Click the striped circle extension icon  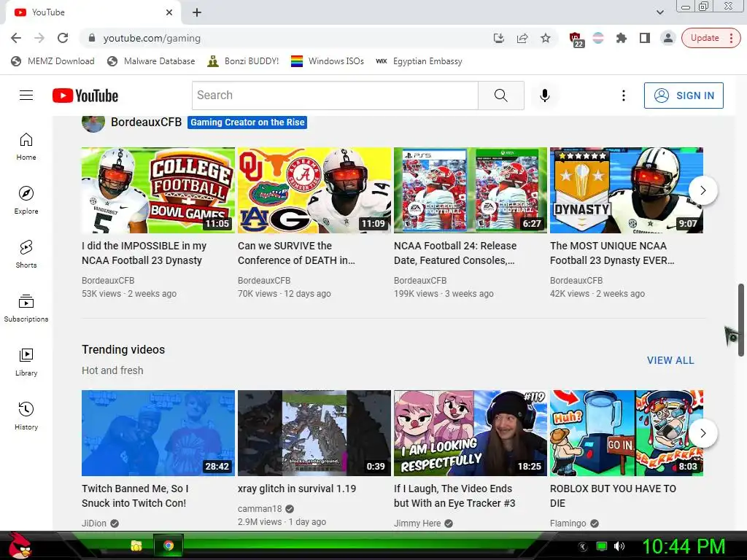598,38
